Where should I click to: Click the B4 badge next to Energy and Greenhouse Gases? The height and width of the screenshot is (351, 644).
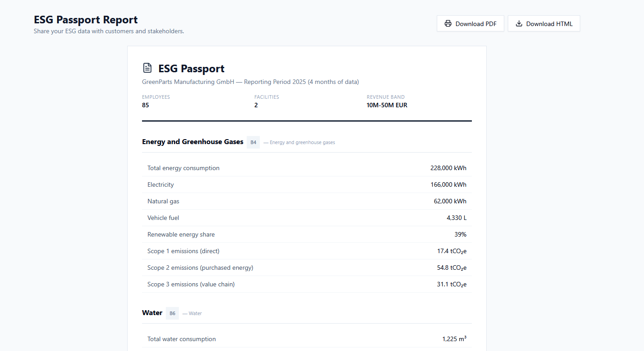pos(253,142)
